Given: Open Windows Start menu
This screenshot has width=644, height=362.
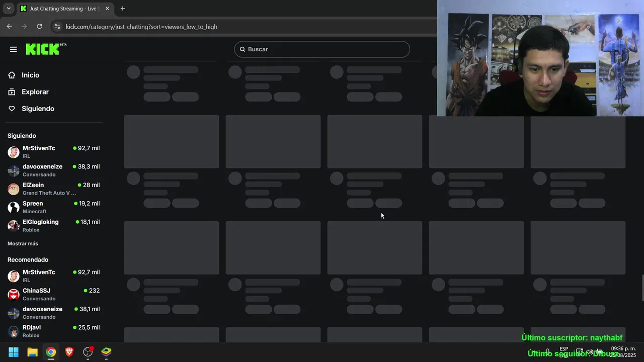Looking at the screenshot, I should tap(14, 352).
